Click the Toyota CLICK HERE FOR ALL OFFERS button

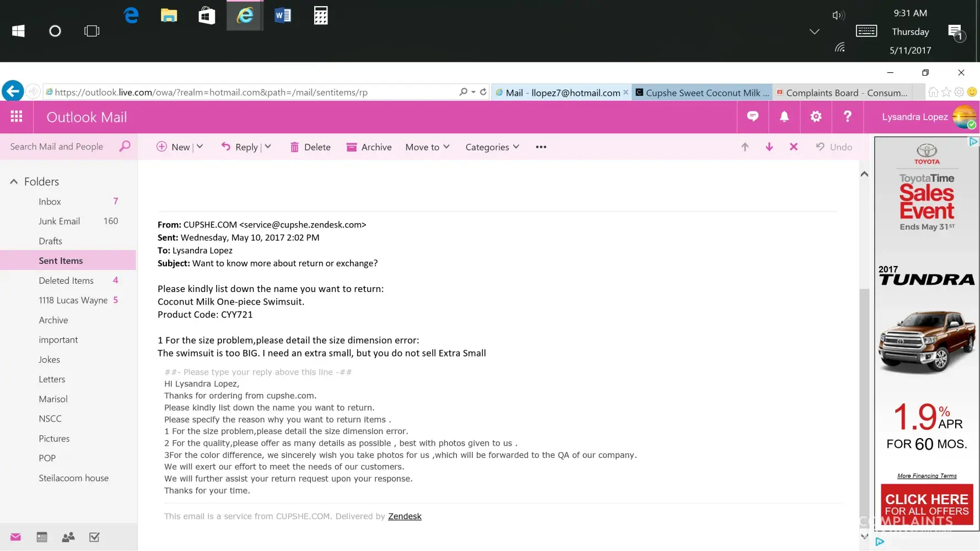927,504
